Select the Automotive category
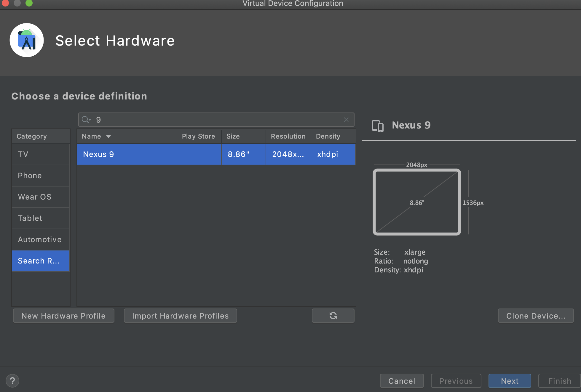This screenshot has width=581, height=392. point(41,240)
